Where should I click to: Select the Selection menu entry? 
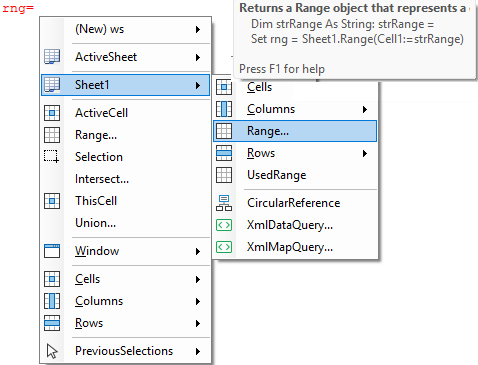click(125, 157)
